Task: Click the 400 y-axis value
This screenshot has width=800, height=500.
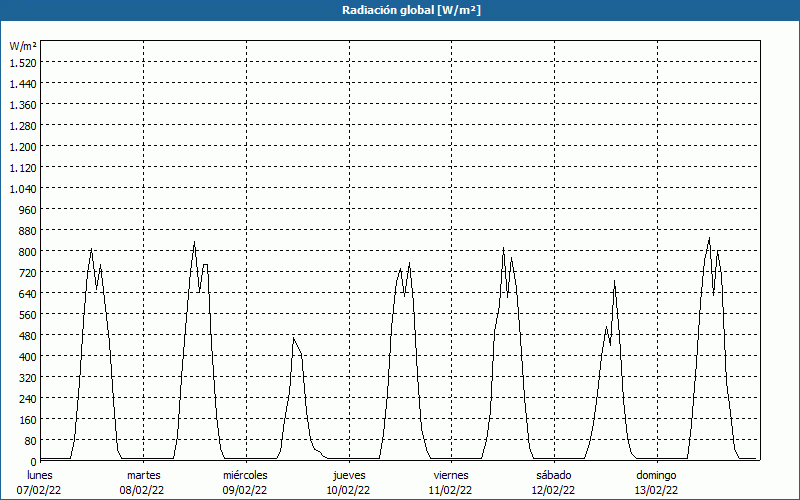Action: 28,357
